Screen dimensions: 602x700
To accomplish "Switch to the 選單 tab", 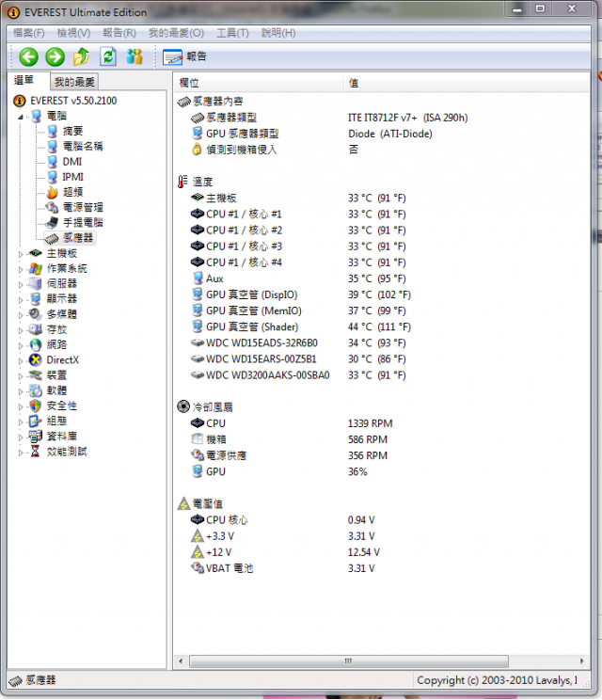I will (24, 80).
